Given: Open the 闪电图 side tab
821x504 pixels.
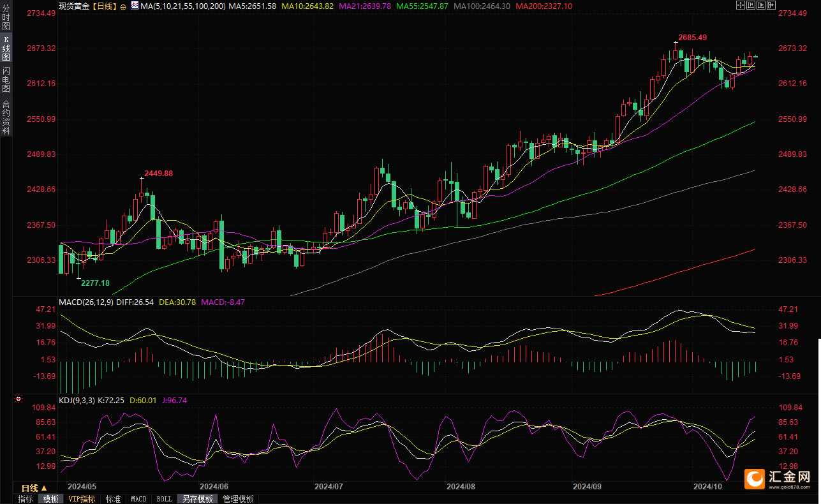Looking at the screenshot, I should point(6,80).
